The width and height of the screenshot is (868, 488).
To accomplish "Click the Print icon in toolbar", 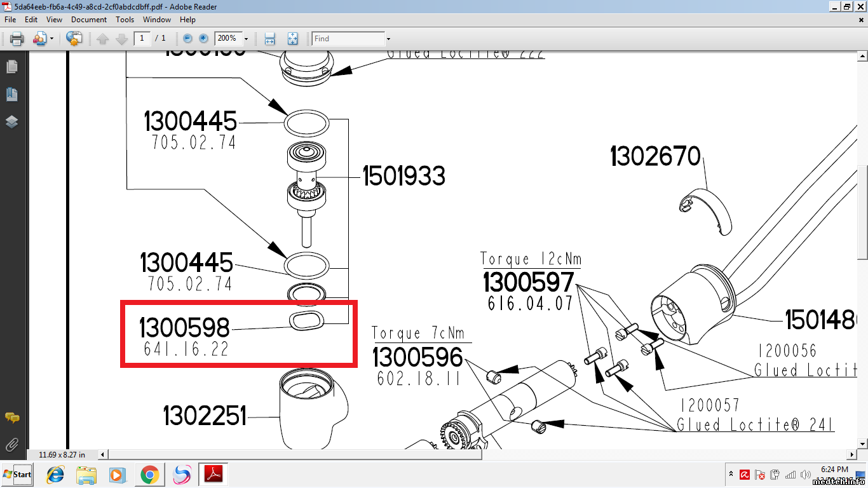I will point(17,39).
